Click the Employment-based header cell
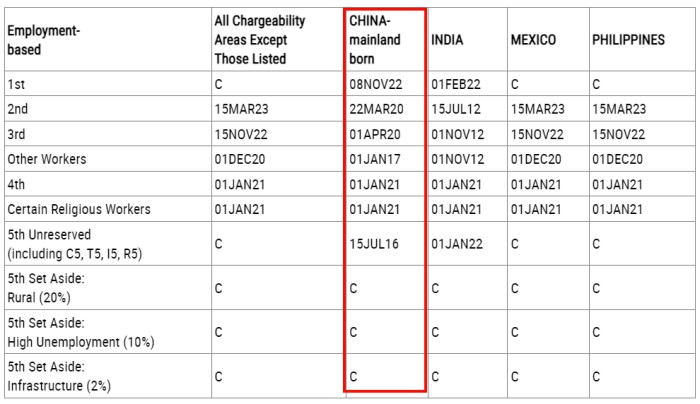700x404 pixels. pos(45,40)
